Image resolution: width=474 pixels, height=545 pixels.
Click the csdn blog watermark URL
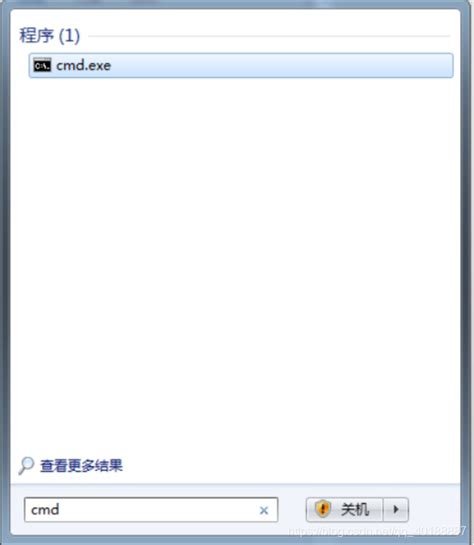coord(377,531)
